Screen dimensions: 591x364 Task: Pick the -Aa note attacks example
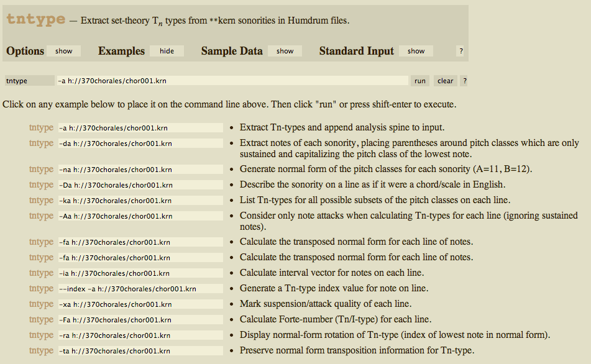point(140,216)
